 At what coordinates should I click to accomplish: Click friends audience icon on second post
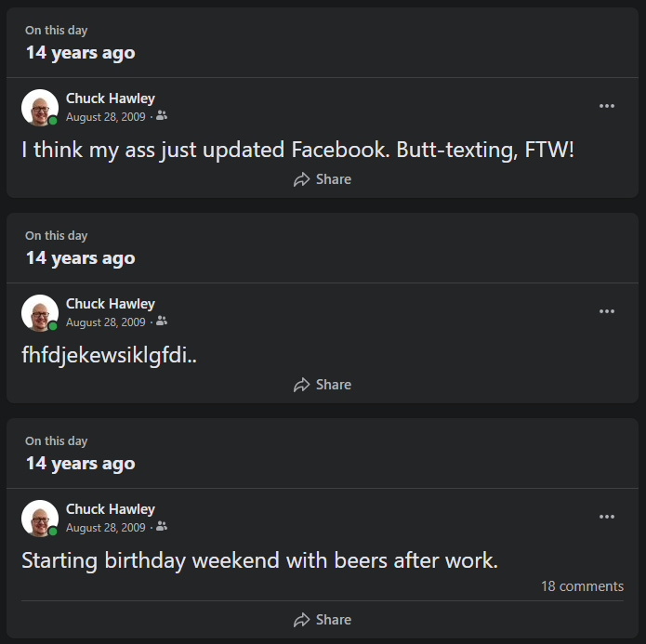coord(162,321)
